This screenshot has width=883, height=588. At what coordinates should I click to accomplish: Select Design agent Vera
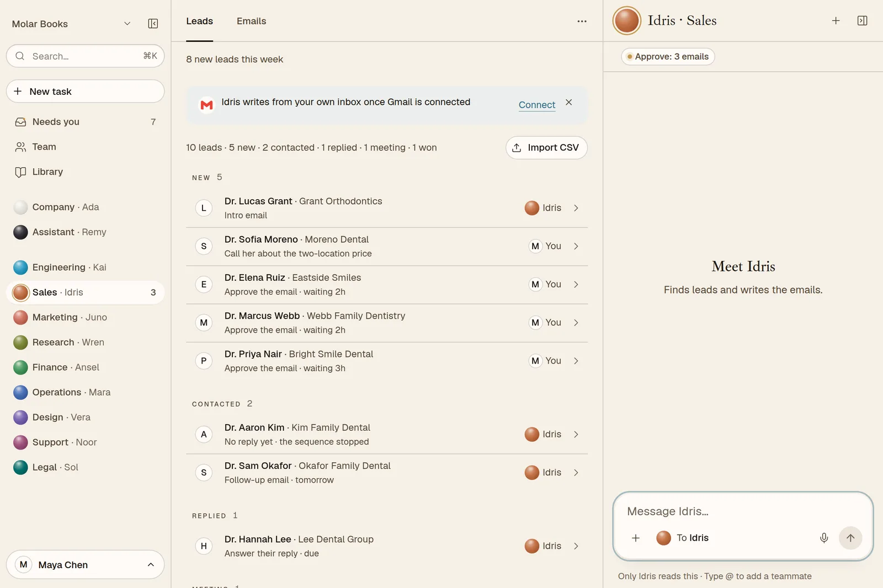(x=86, y=417)
